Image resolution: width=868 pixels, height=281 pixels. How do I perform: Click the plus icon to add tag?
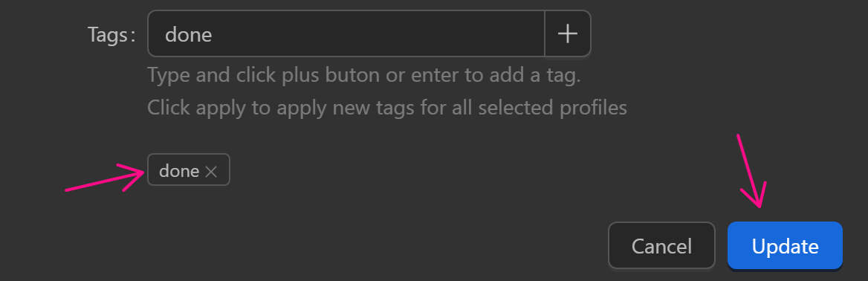(x=568, y=33)
